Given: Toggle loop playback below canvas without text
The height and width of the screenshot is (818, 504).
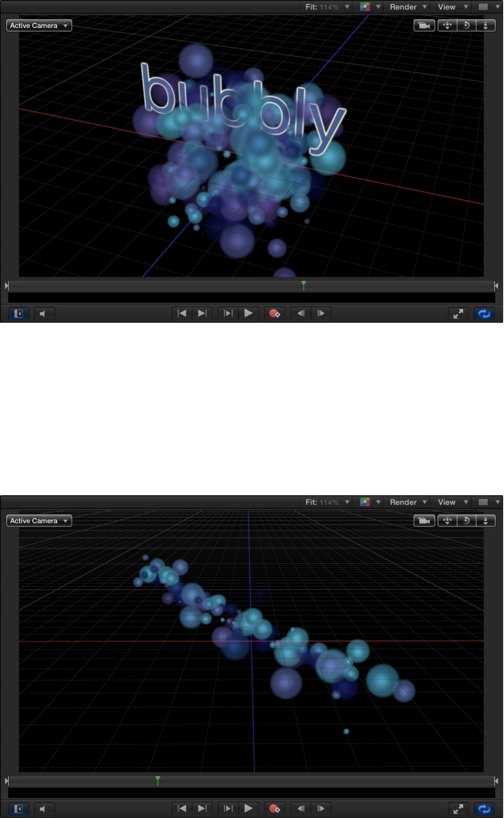Looking at the screenshot, I should 484,809.
